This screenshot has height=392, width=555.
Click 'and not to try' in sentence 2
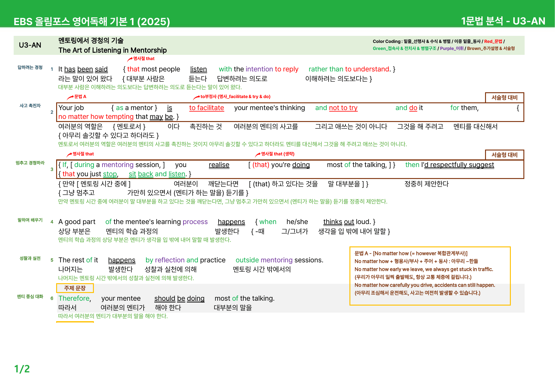(336, 108)
